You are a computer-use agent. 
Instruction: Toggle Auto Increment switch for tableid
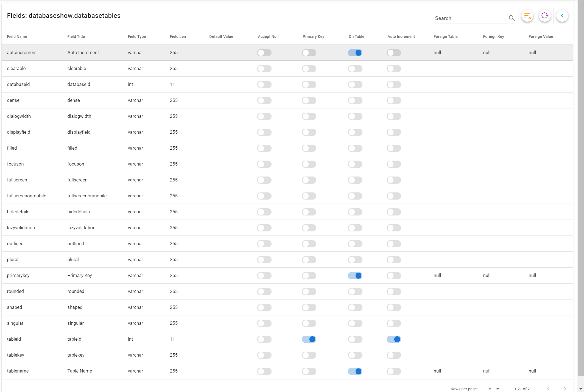[x=394, y=339]
